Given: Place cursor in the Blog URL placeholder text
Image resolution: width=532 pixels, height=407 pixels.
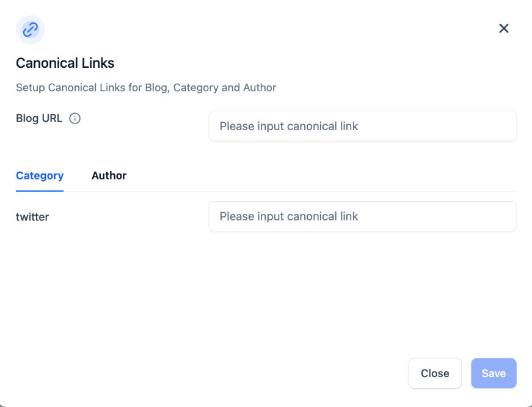Looking at the screenshot, I should click(289, 127).
